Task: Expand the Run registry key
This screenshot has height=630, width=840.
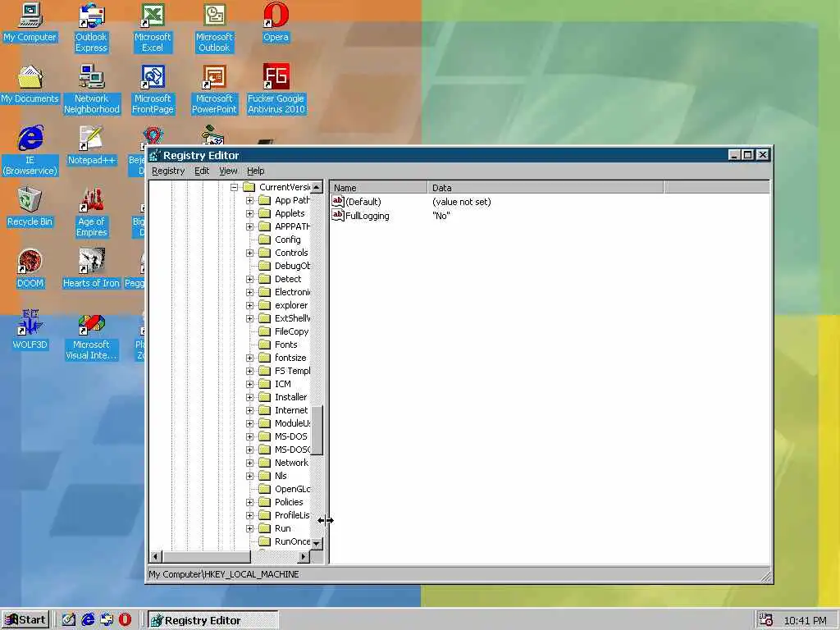Action: point(249,528)
